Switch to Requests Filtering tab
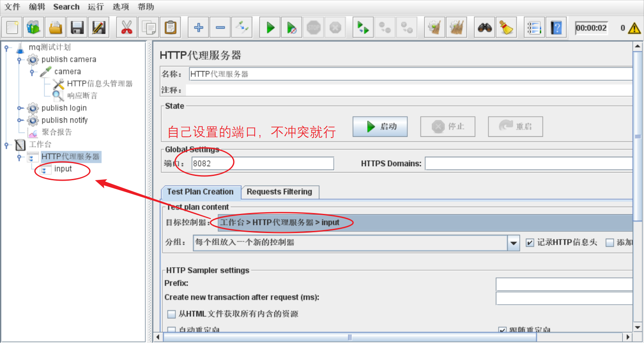644x343 pixels. [279, 192]
